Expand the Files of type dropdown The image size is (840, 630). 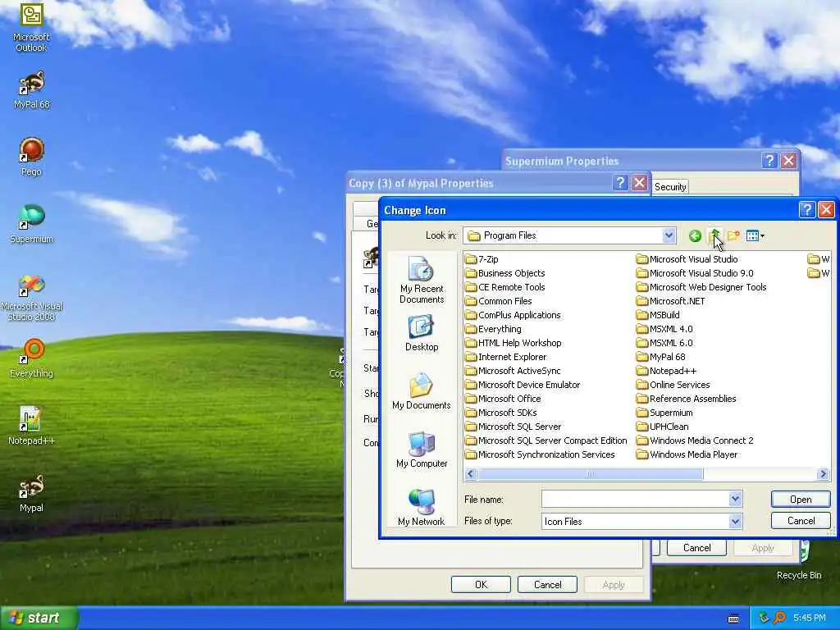735,521
